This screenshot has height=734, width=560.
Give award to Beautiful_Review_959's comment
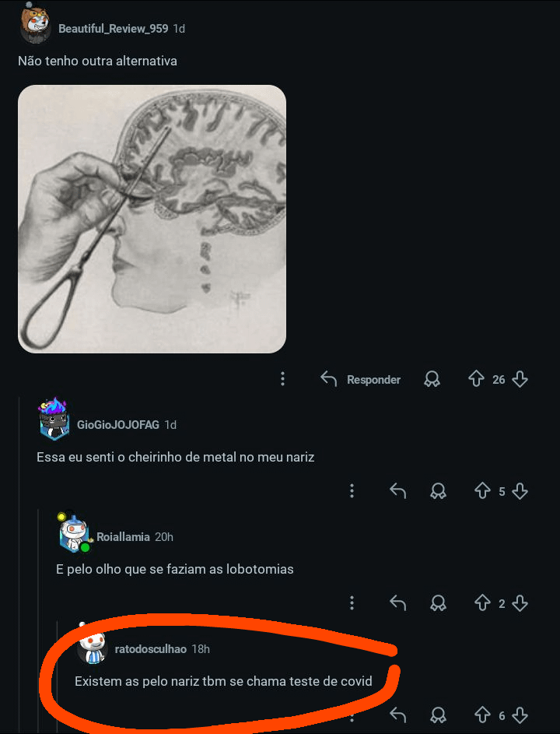(432, 379)
